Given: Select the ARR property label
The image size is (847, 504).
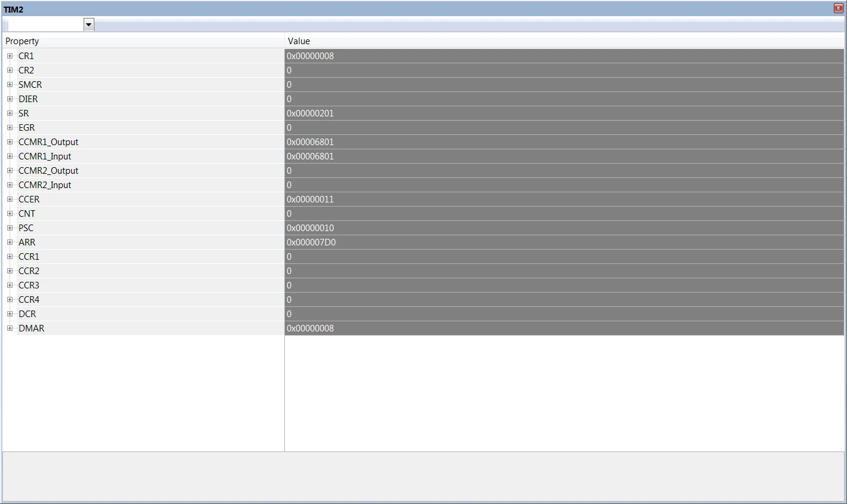Looking at the screenshot, I should [x=27, y=242].
